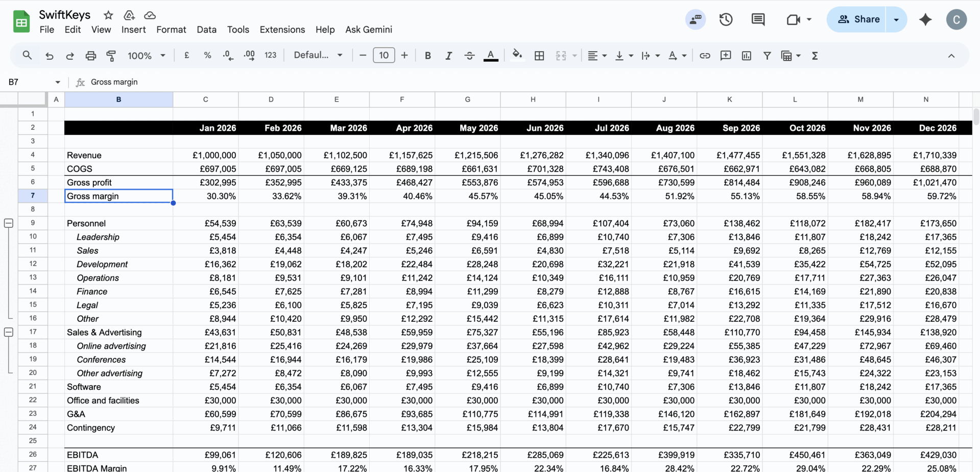980x472 pixels.
Task: Open the Format menu
Action: coord(171,30)
